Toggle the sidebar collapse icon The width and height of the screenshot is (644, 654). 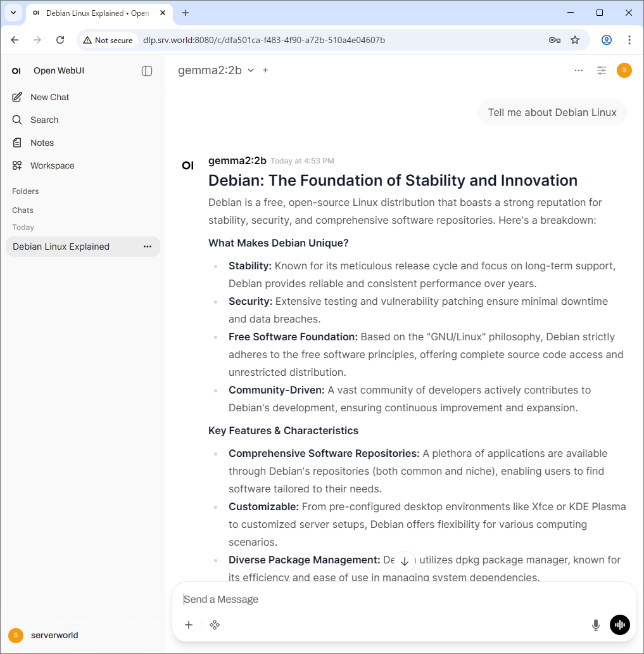(x=147, y=71)
